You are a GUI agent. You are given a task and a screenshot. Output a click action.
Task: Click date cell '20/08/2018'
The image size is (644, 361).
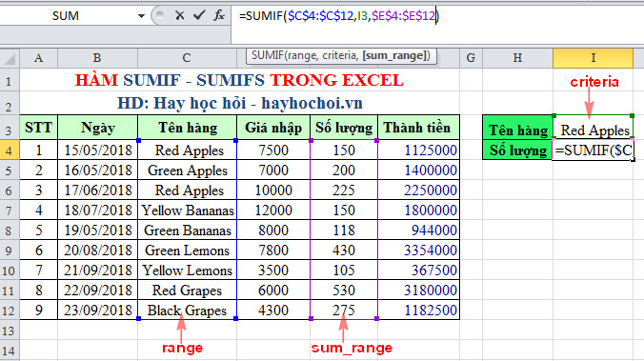[97, 251]
